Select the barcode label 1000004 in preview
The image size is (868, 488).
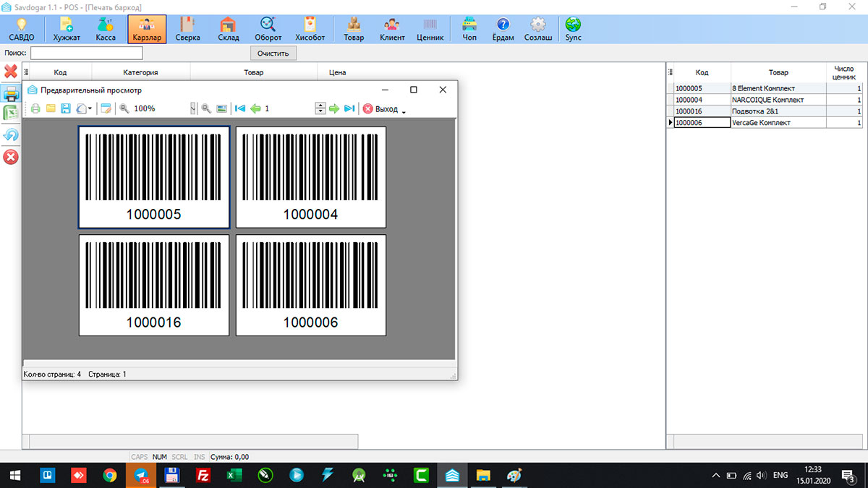click(x=311, y=177)
